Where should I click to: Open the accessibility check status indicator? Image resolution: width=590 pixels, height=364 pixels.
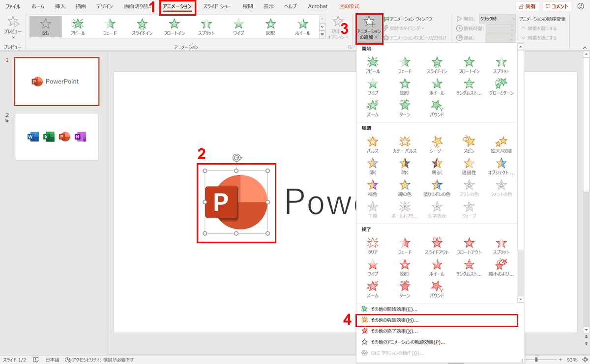pos(99,360)
